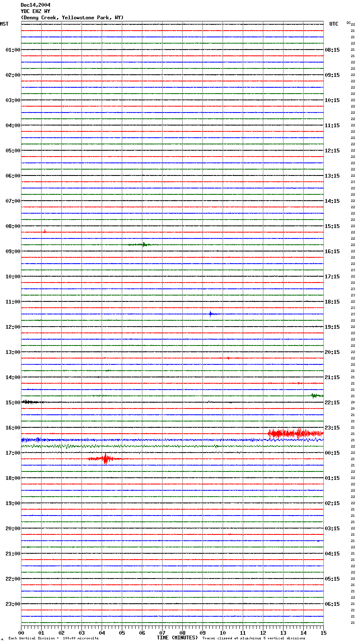This screenshot has width=357, height=644.
Task: Click minute 08 on the time axis
Action: click(182, 633)
